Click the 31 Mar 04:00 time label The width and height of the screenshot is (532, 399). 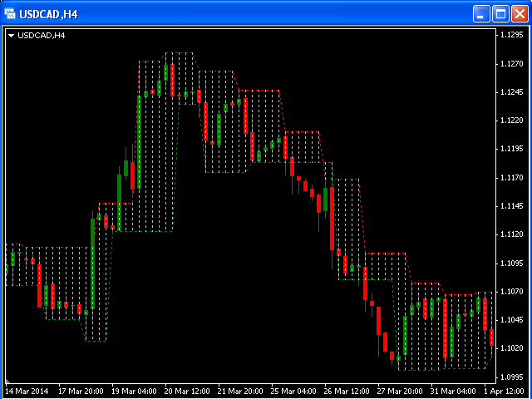point(454,391)
